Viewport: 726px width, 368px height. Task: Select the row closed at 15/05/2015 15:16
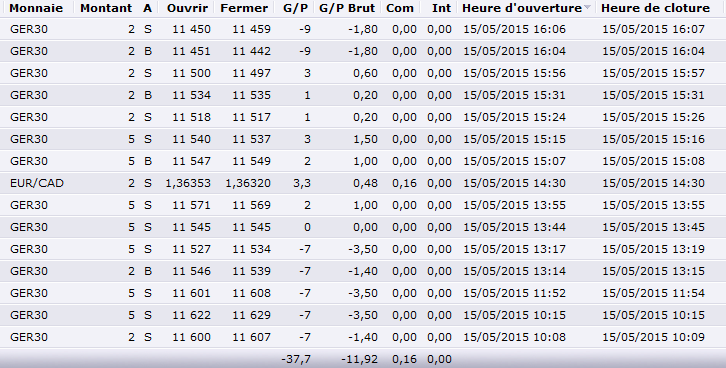click(363, 139)
